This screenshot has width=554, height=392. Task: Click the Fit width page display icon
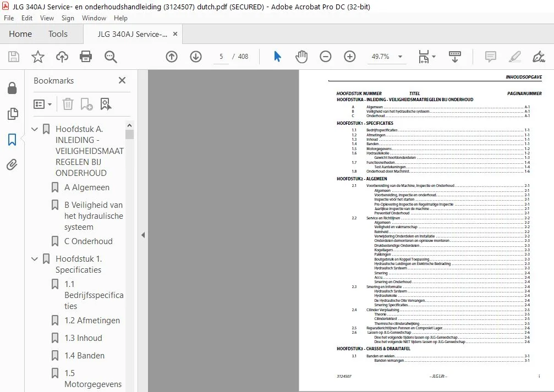tap(424, 57)
